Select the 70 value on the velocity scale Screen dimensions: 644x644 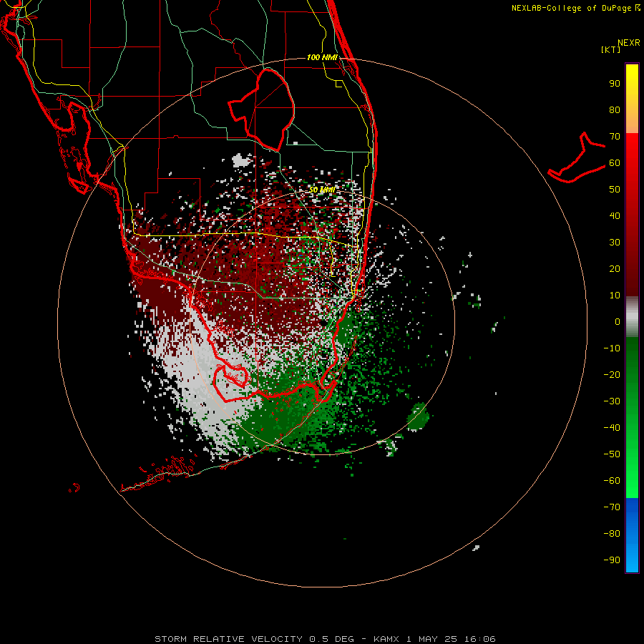615,137
